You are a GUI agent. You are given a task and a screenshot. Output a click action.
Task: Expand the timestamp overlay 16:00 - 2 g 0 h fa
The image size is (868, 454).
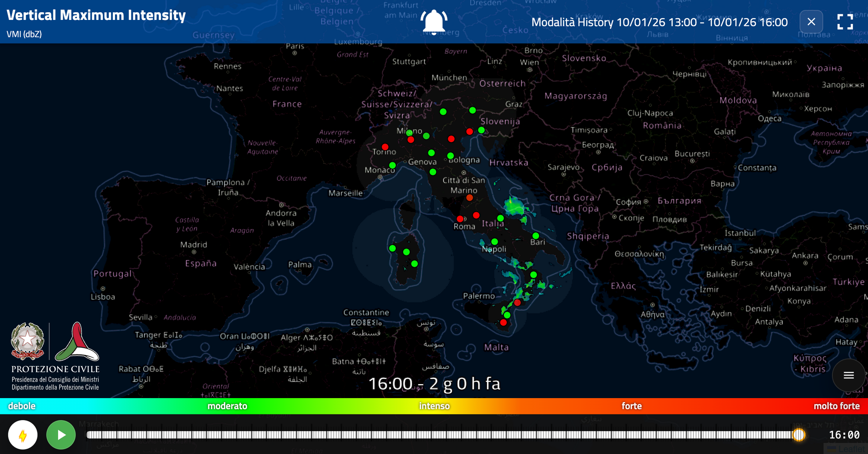pos(435,383)
